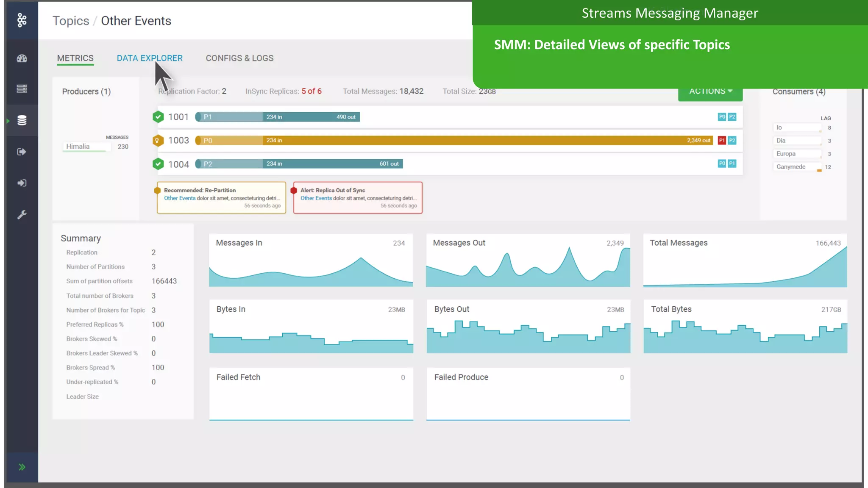This screenshot has width=868, height=488.
Task: Open the Failed Fetch chart
Action: pyautogui.click(x=311, y=394)
